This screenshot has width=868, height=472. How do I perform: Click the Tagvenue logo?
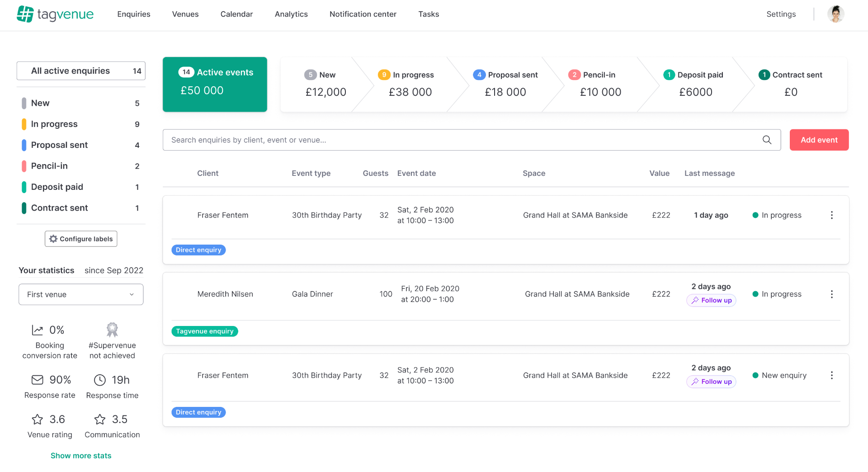click(55, 14)
